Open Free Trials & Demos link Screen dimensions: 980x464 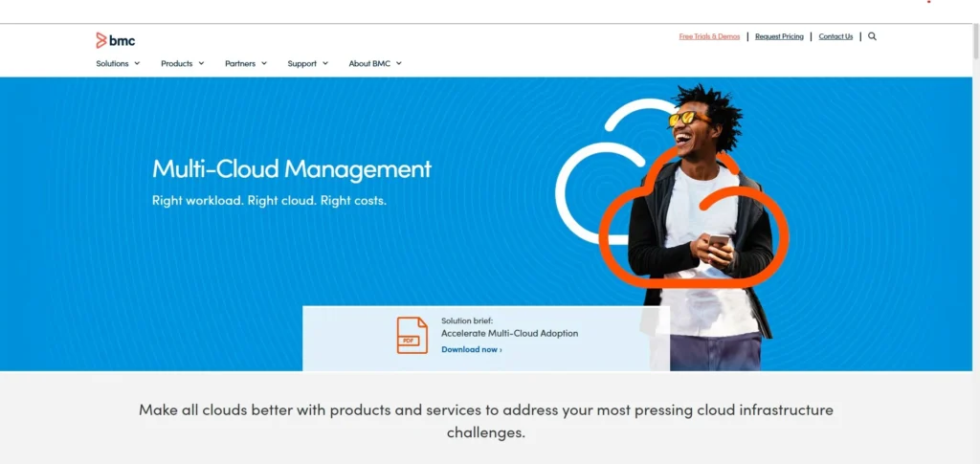[x=709, y=36]
